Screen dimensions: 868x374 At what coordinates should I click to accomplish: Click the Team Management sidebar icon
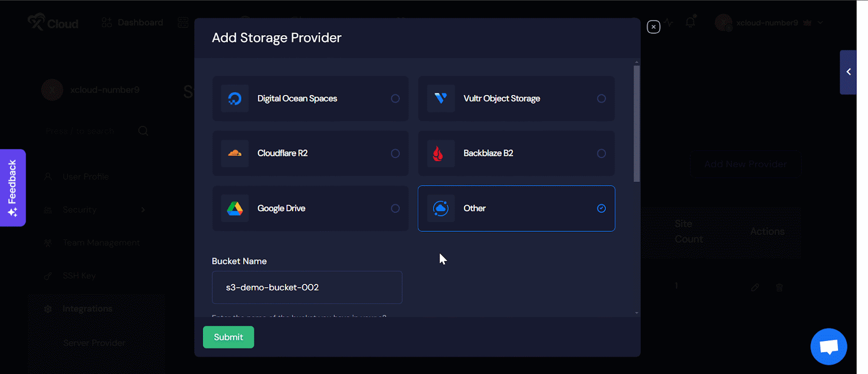click(x=48, y=243)
